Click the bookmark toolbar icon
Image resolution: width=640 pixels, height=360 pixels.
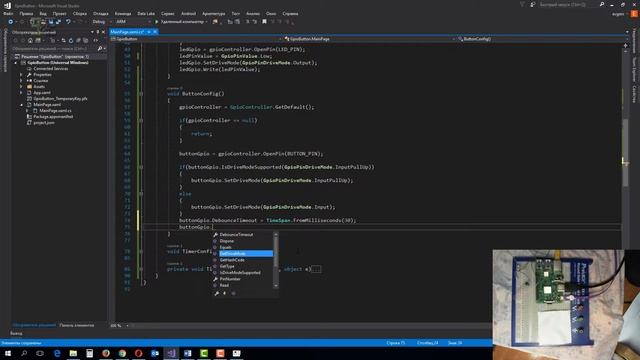264,22
